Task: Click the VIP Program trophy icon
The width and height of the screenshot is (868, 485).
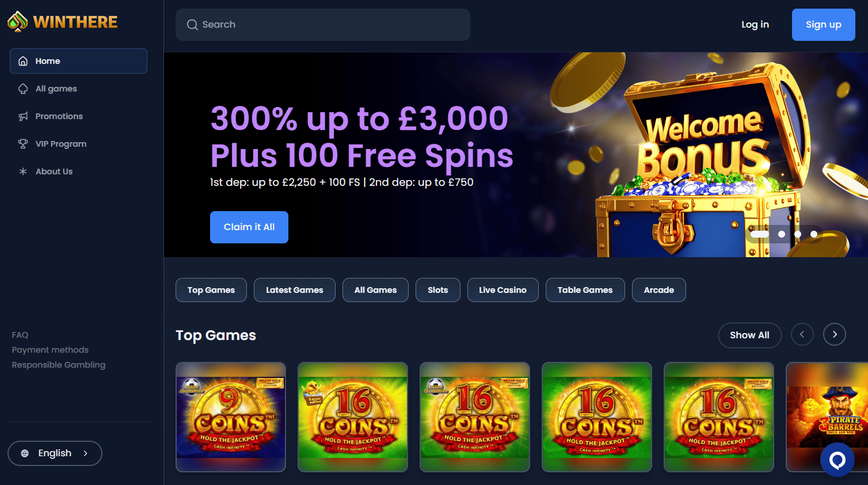Action: [23, 144]
